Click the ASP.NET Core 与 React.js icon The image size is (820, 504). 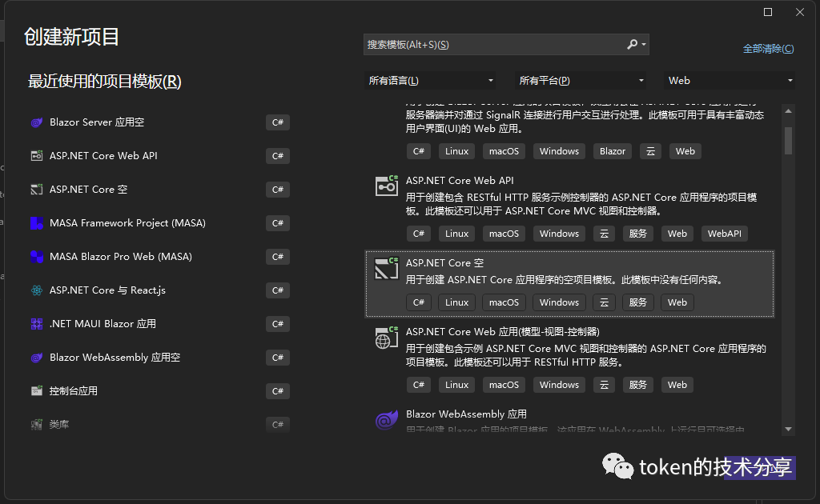(37, 290)
